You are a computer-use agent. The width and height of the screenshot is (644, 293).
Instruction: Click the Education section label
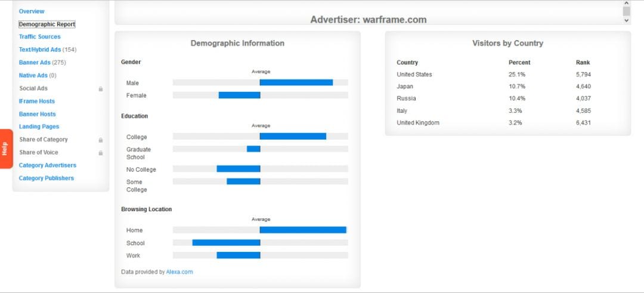134,116
